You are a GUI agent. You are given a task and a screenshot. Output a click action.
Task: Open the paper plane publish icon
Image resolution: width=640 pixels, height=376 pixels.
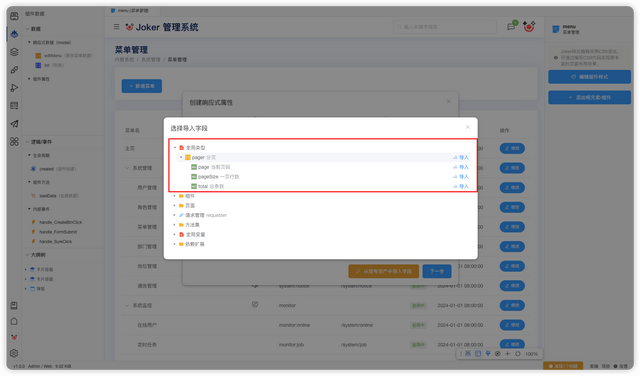coord(14,124)
